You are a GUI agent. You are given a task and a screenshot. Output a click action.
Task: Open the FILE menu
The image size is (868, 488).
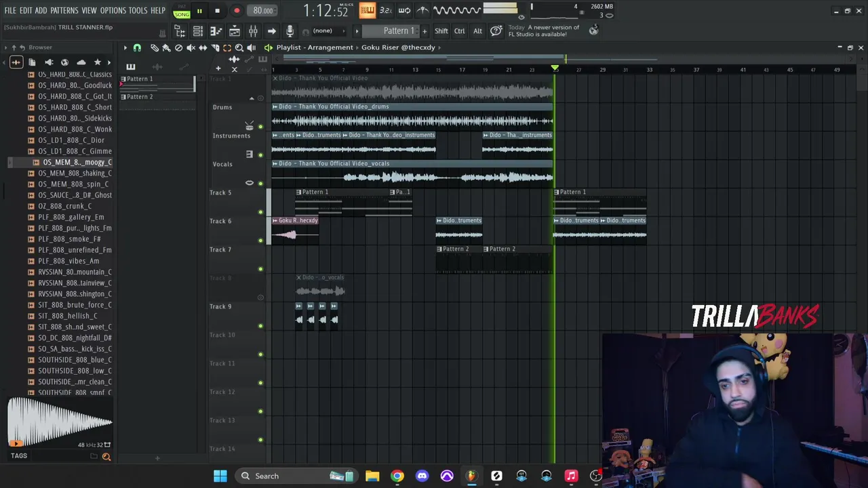pos(10,11)
